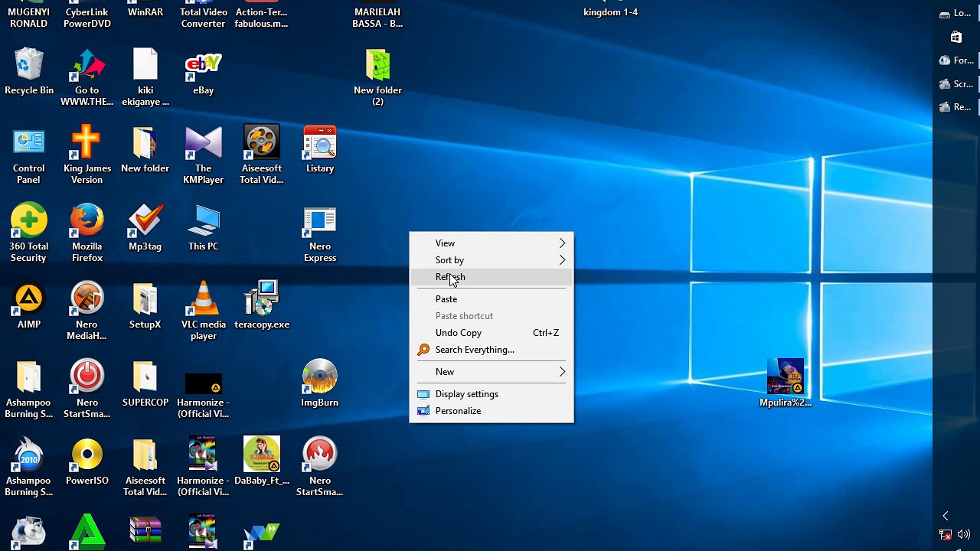
Task: Select the folder named New folder
Action: tap(145, 142)
